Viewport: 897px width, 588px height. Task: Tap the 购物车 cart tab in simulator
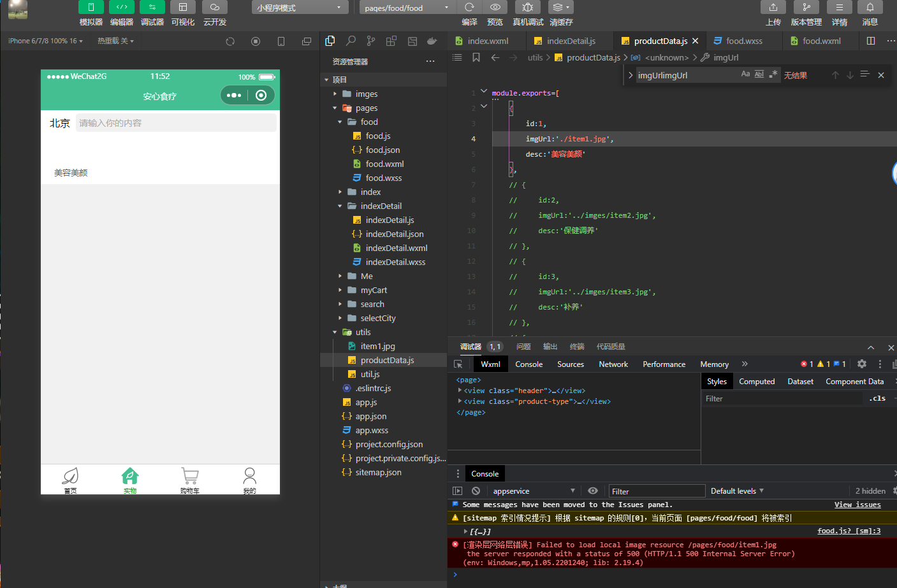tap(190, 481)
